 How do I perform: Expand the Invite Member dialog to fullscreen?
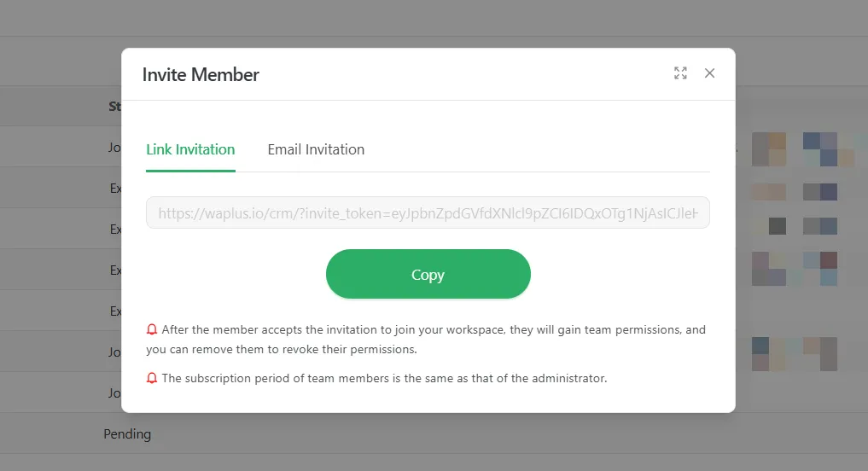pos(680,73)
